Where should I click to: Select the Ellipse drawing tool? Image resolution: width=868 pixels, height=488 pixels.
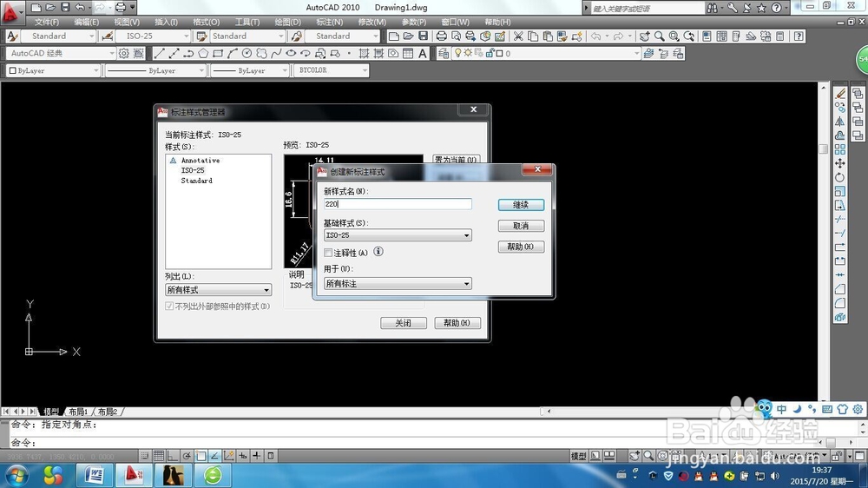tap(291, 54)
